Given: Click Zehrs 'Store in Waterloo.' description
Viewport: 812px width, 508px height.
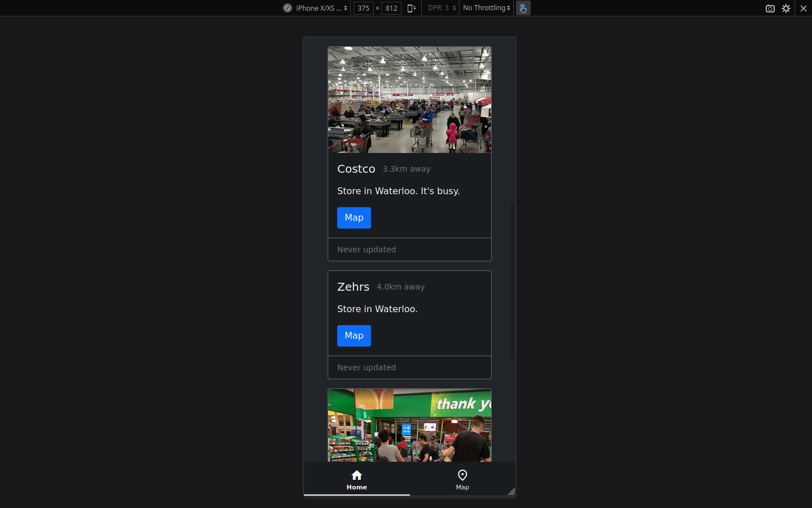Looking at the screenshot, I should point(377,309).
